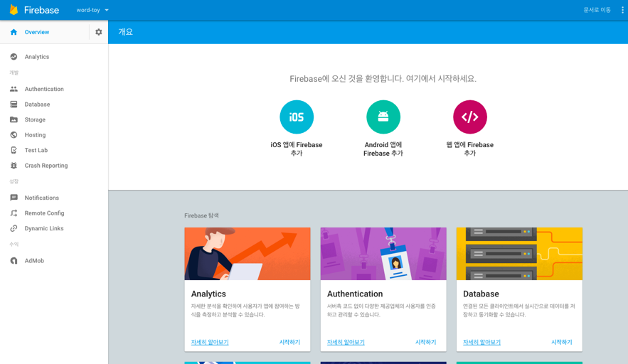
Task: Open project settings gear icon
Action: (99, 32)
